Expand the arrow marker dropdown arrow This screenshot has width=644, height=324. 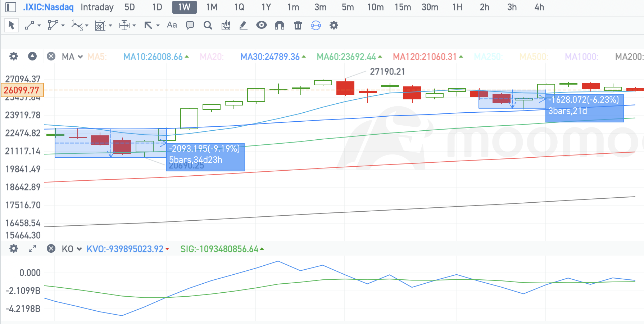point(158,26)
